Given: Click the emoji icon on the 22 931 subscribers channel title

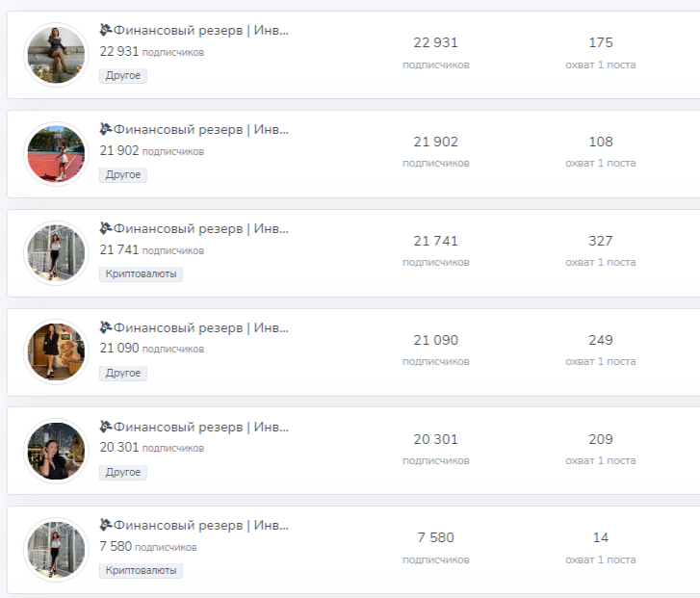Looking at the screenshot, I should coord(106,30).
